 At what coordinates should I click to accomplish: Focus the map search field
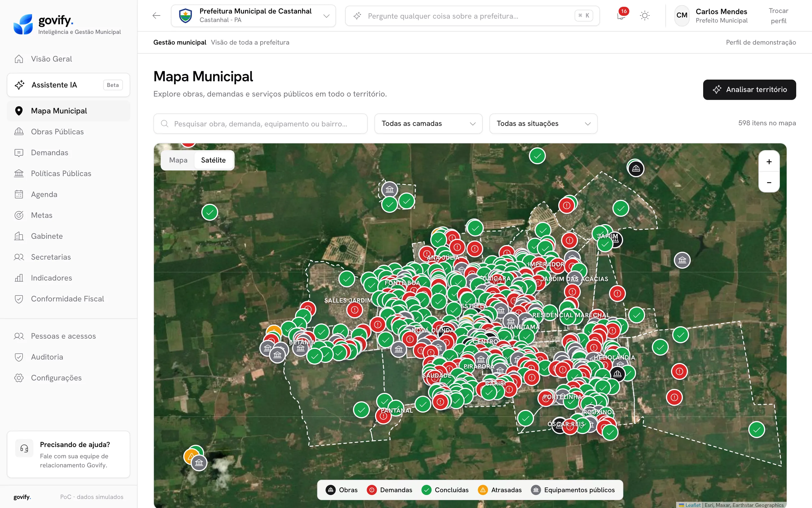tap(261, 124)
